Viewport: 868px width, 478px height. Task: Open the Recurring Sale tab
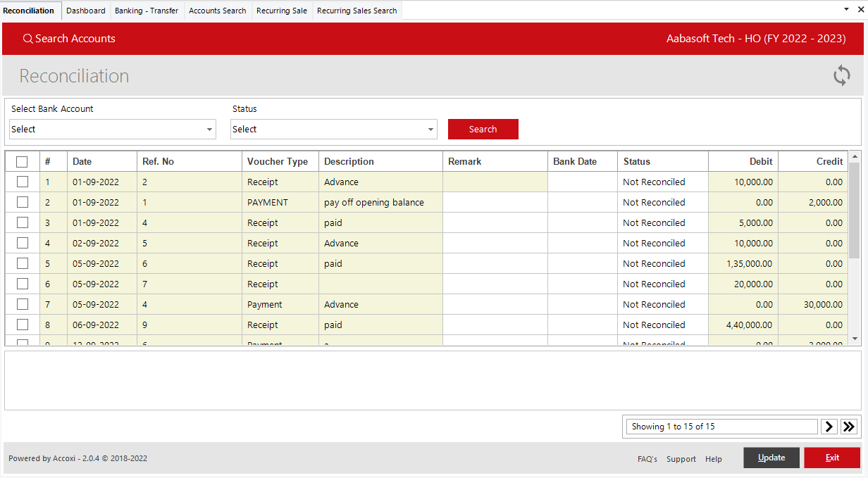click(x=282, y=11)
